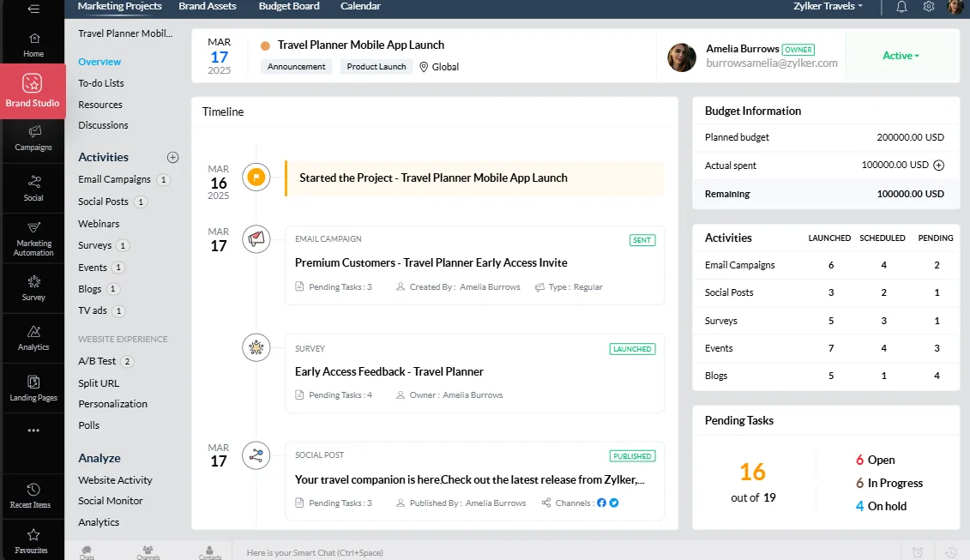Click '4 On hold' pending tasks count
This screenshot has height=560, width=970.
(881, 506)
